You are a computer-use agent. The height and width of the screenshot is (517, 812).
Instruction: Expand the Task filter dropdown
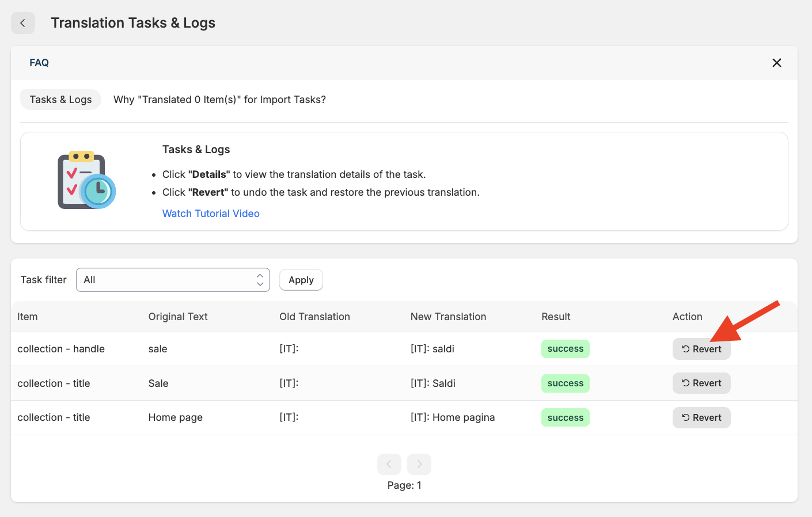(x=173, y=280)
